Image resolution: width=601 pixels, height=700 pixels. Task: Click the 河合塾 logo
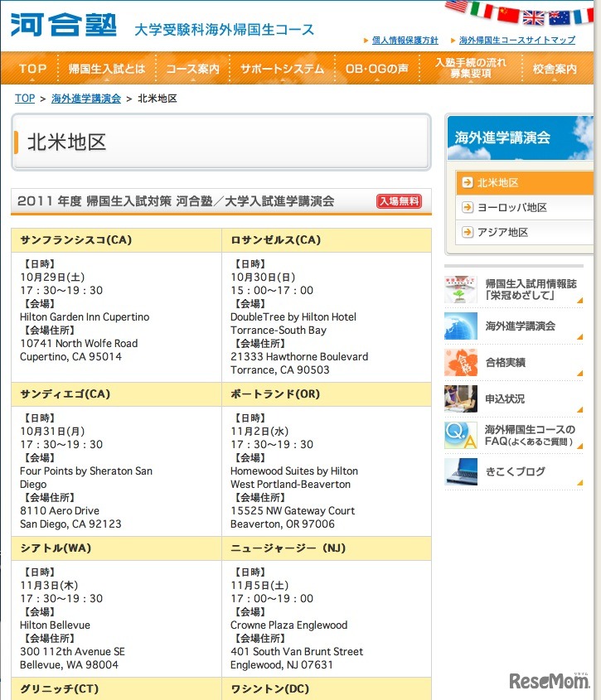click(x=64, y=25)
